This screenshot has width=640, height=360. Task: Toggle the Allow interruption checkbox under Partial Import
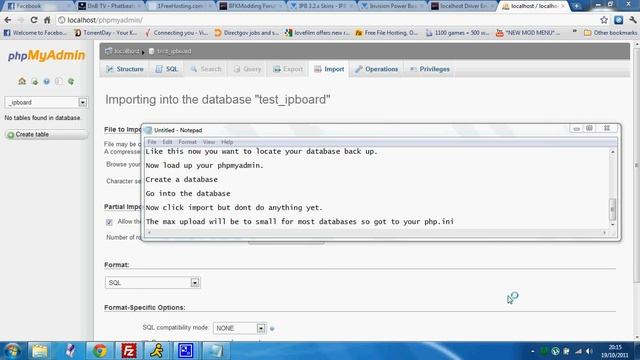pyautogui.click(x=109, y=222)
